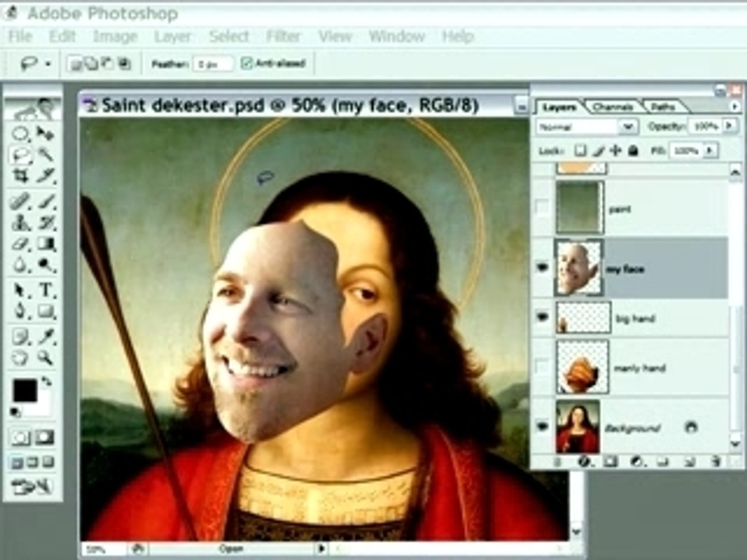Image resolution: width=747 pixels, height=560 pixels.
Task: Select the Crop tool
Action: point(21,176)
